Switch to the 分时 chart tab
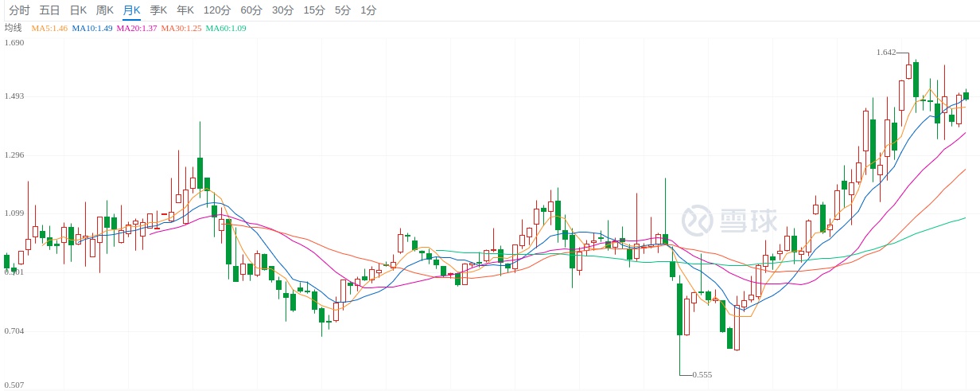The width and height of the screenshot is (980, 391). pyautogui.click(x=19, y=10)
